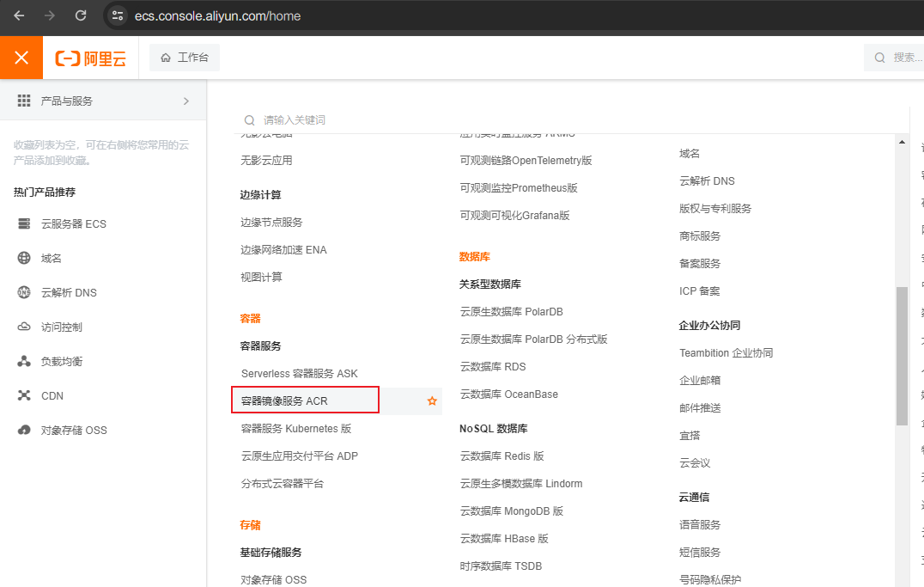Click the 云服务器 ECS server icon
Screen dimensions: 924x587
pyautogui.click(x=24, y=223)
